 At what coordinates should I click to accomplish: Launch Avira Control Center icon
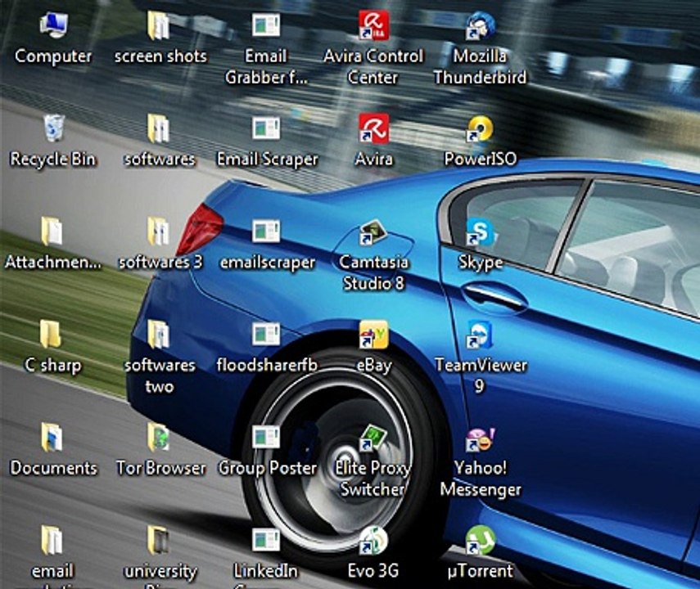[373, 25]
